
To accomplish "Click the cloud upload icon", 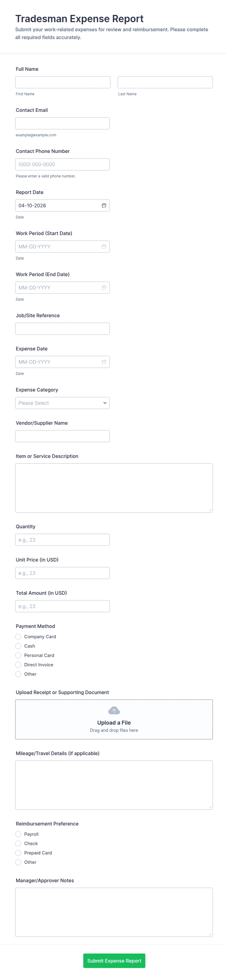I will pos(114,710).
